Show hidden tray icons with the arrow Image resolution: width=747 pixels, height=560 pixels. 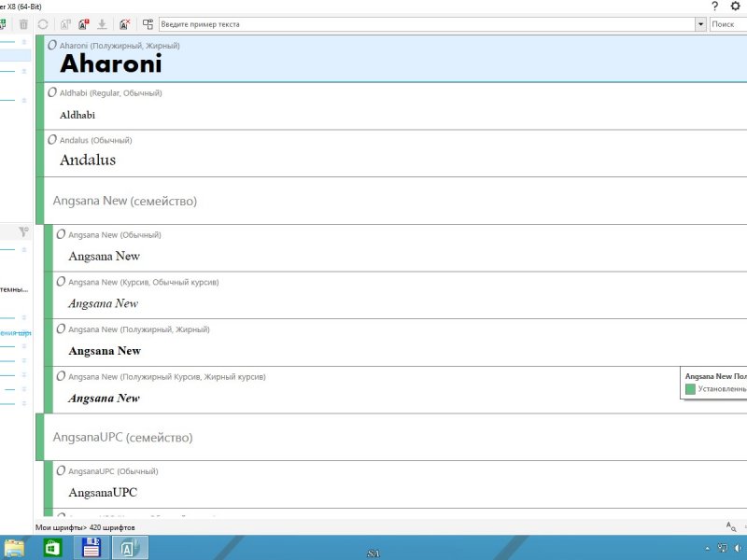(x=707, y=549)
